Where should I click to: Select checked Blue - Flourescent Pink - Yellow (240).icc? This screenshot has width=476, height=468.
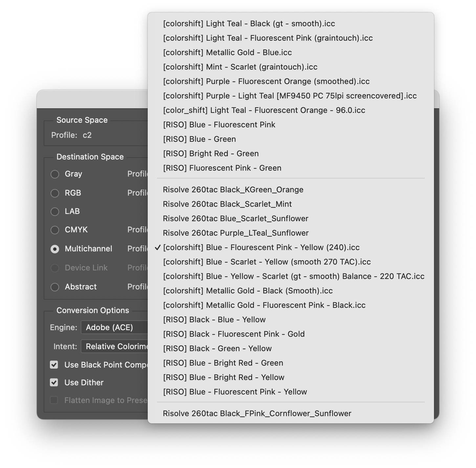click(291, 247)
